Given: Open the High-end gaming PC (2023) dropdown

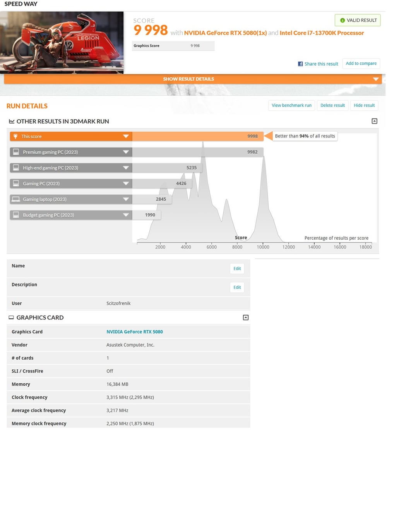Looking at the screenshot, I should [x=126, y=168].
